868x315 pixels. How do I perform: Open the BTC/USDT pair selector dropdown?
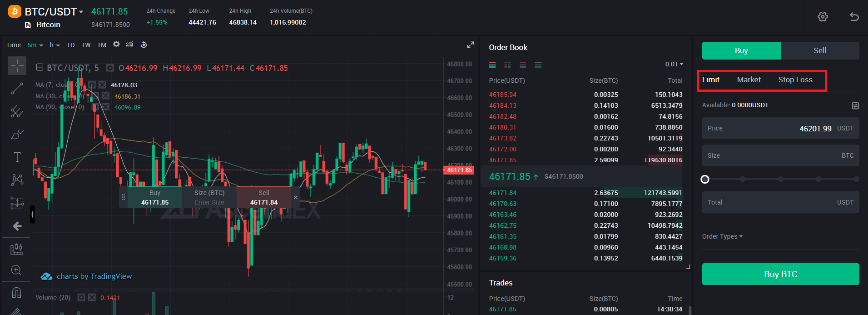[x=54, y=11]
